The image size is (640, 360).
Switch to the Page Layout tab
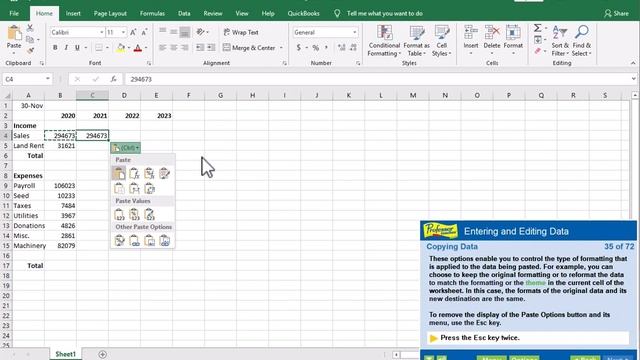pyautogui.click(x=110, y=13)
